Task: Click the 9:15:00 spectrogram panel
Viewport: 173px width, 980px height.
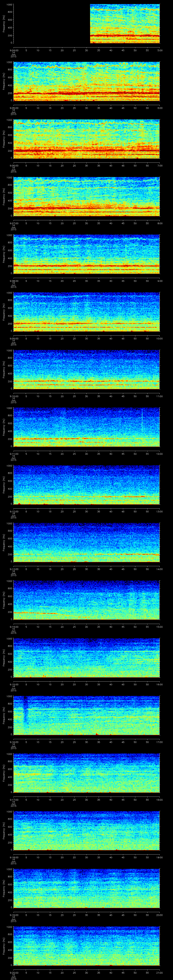Action: [x=86, y=657]
